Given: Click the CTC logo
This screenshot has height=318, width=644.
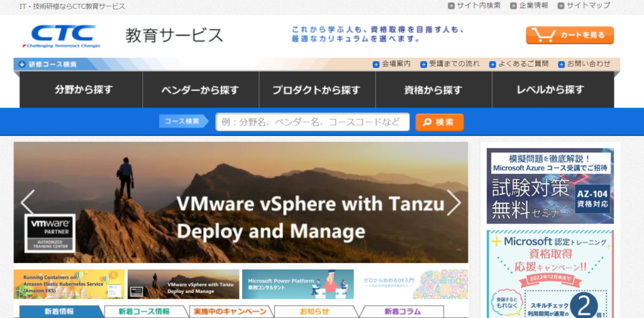Looking at the screenshot, I should pos(61,36).
